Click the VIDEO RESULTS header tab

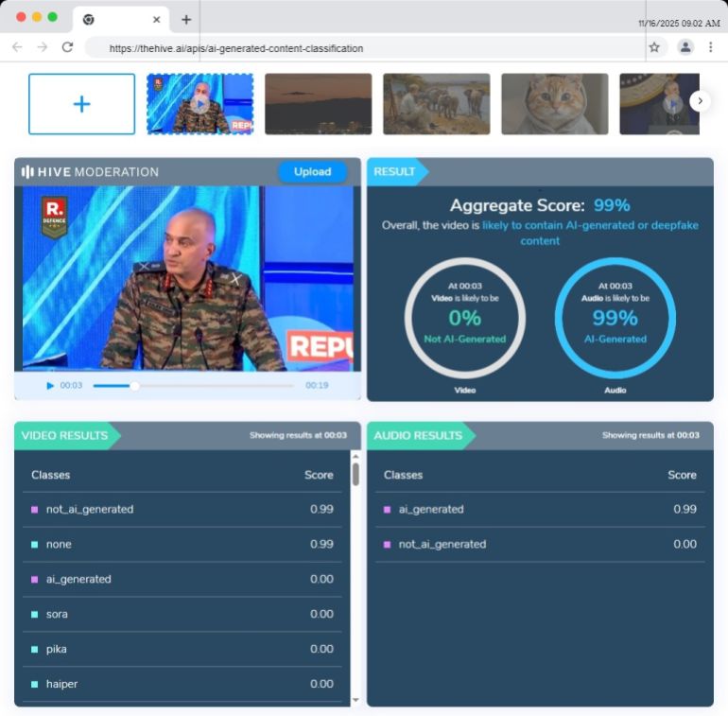click(65, 435)
